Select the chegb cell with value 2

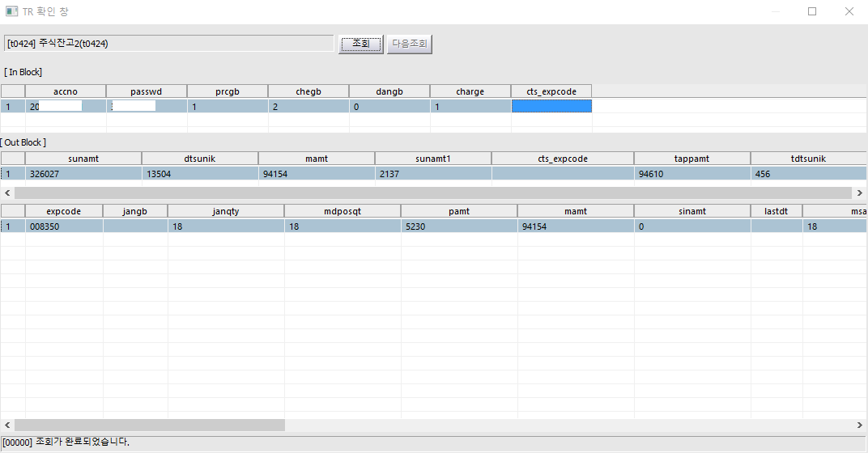[x=308, y=106]
